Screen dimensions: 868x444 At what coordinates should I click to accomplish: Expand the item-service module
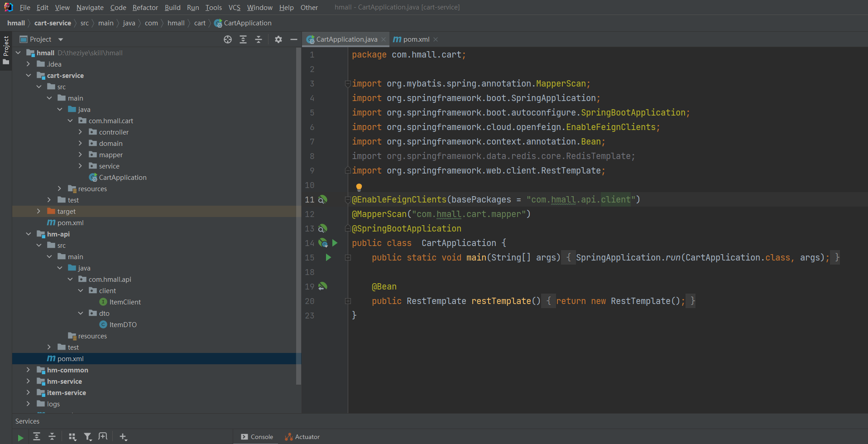coord(29,393)
